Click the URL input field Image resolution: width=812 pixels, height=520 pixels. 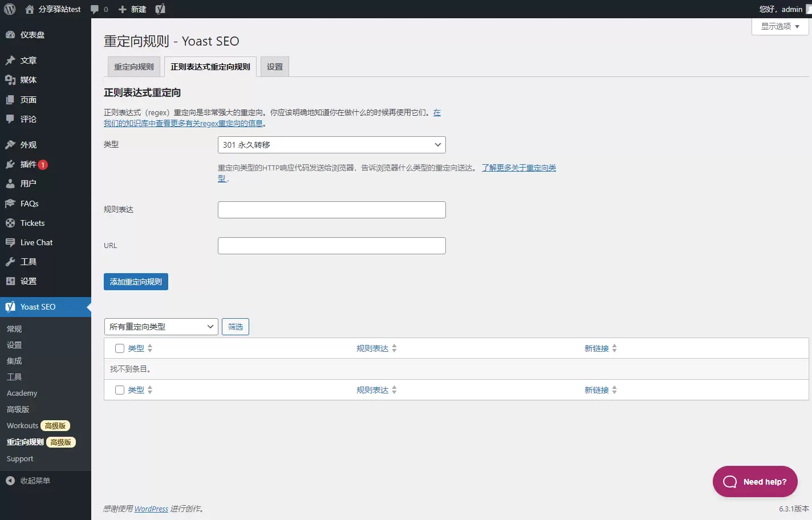[x=332, y=246]
